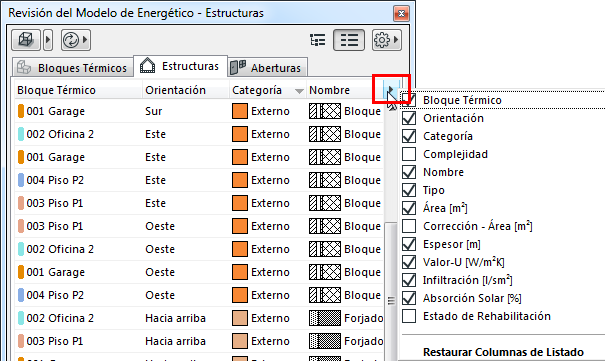The height and width of the screenshot is (361, 605).
Task: Close the Revisión del Modelo Energético window
Action: (x=401, y=14)
